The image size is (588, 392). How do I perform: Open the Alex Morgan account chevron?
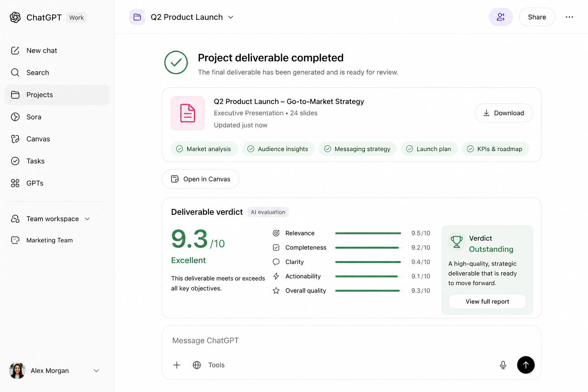point(96,371)
